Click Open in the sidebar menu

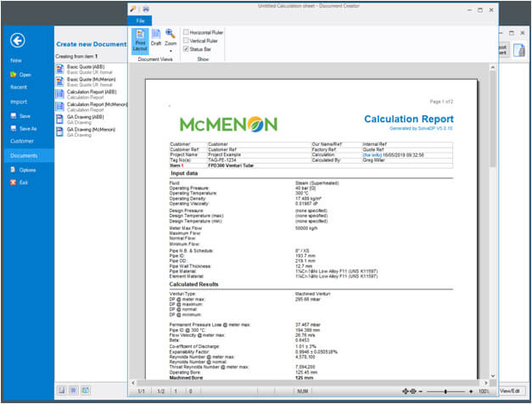click(25, 75)
